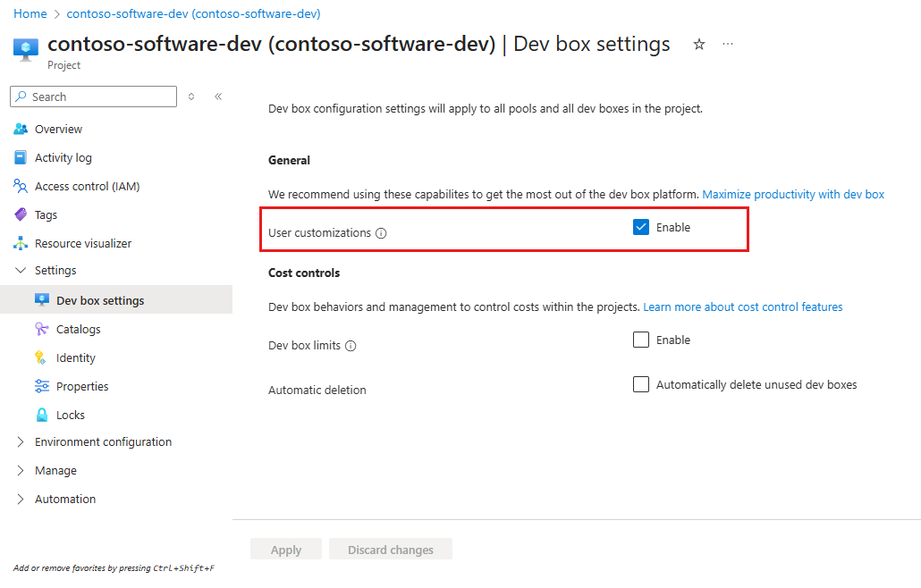Click the Tags icon in sidebar

click(x=21, y=214)
